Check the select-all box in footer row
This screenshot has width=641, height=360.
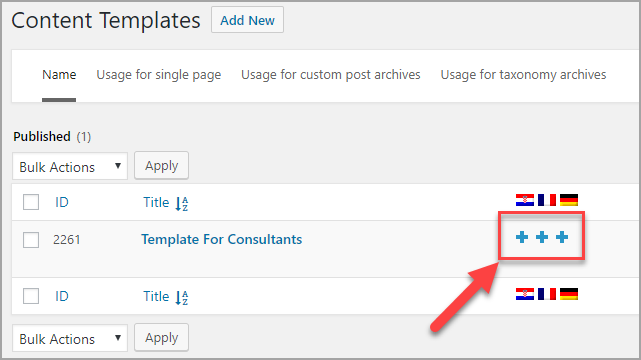click(x=31, y=296)
